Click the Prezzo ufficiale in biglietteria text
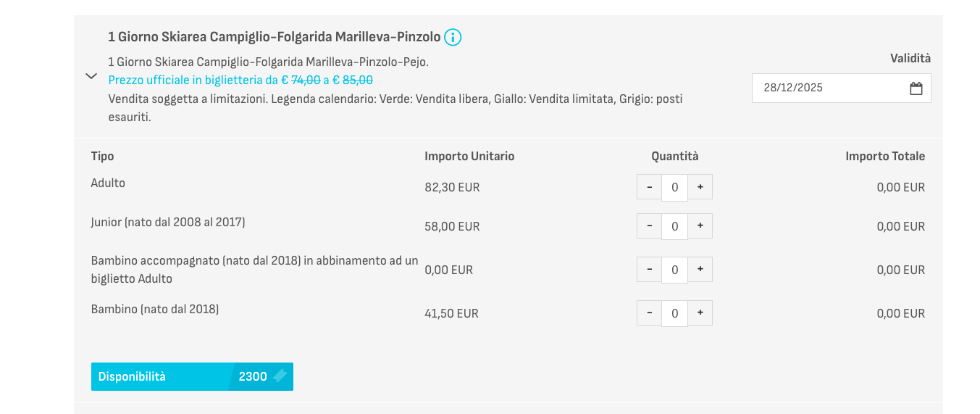Image resolution: width=980 pixels, height=414 pixels. [240, 80]
